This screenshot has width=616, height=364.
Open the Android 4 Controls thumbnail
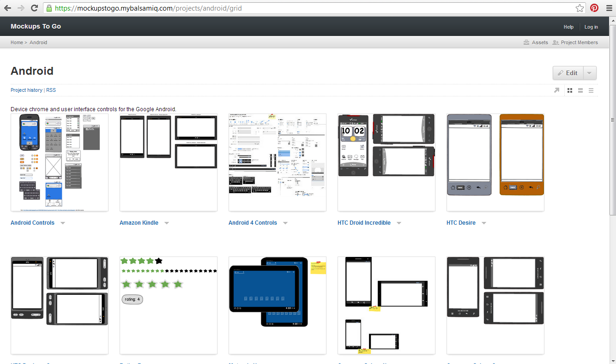278,162
